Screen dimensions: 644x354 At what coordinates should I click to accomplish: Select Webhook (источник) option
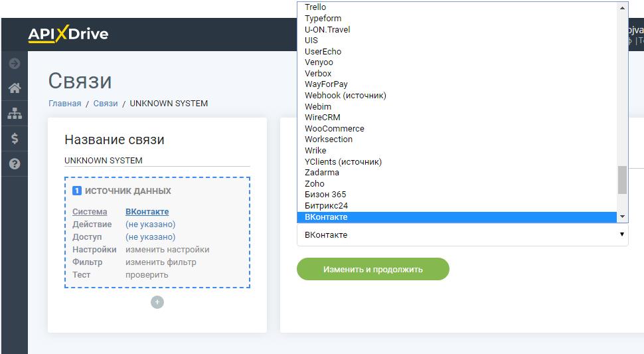click(457, 95)
